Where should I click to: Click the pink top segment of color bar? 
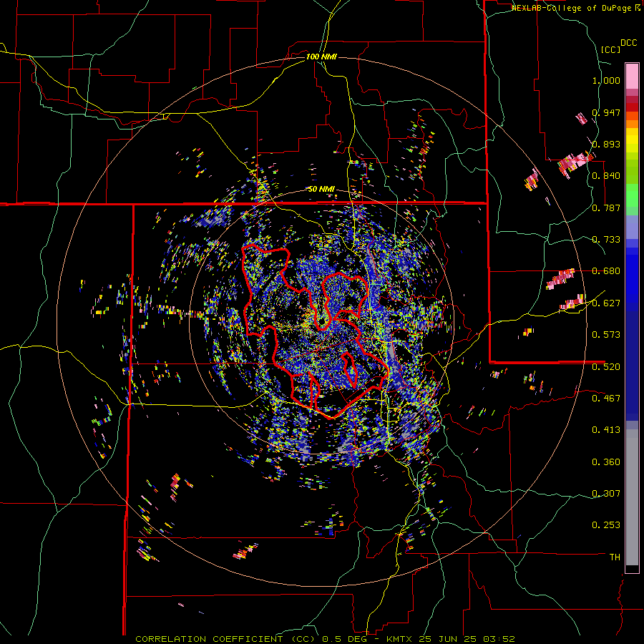pos(632,76)
